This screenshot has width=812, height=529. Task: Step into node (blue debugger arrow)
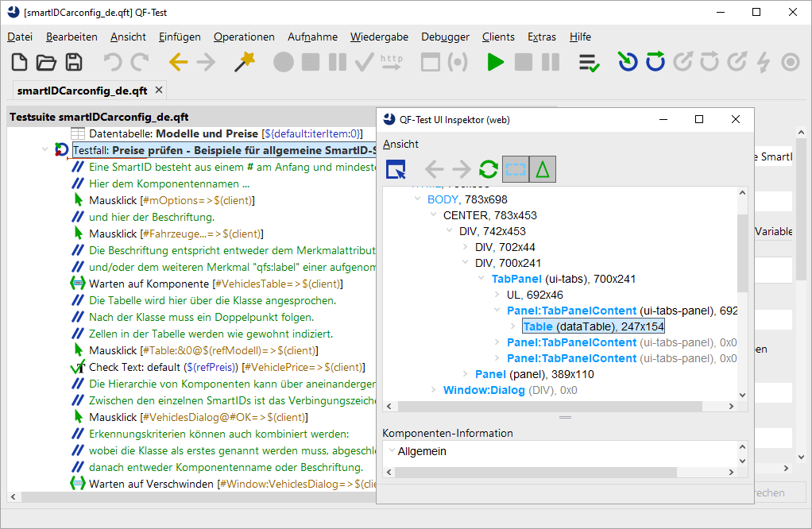[628, 62]
